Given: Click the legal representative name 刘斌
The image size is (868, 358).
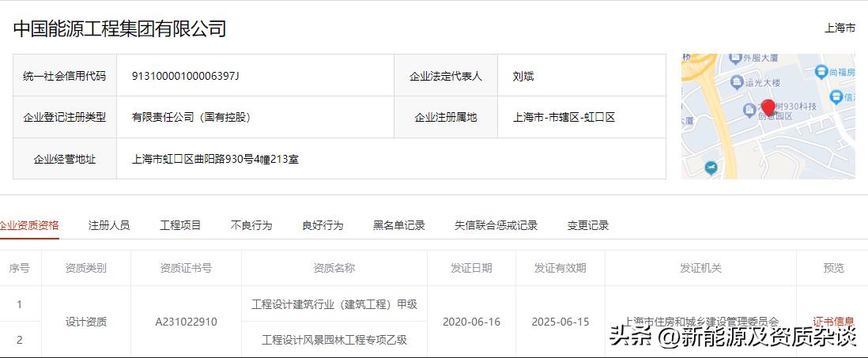Looking at the screenshot, I should (x=523, y=76).
